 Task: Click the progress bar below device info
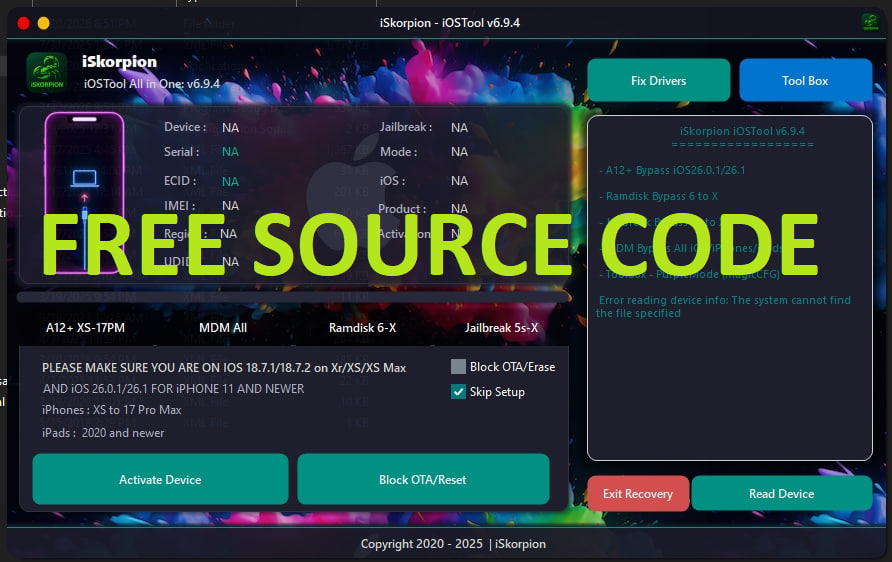[294, 297]
